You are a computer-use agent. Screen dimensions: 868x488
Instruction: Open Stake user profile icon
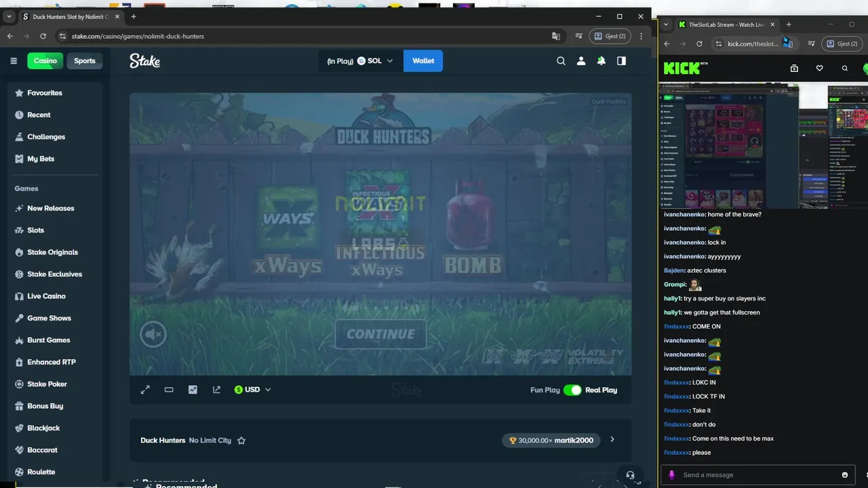(x=581, y=61)
